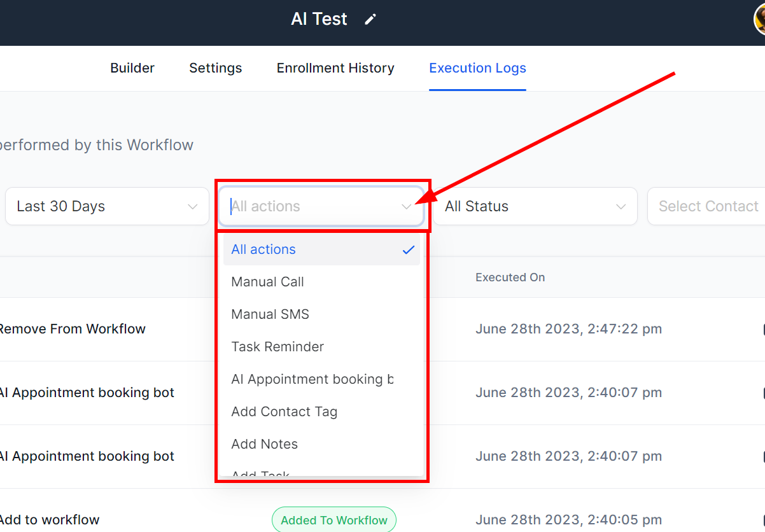
Task: Choose AI Appointment booking in dropdown list
Action: [x=312, y=379]
